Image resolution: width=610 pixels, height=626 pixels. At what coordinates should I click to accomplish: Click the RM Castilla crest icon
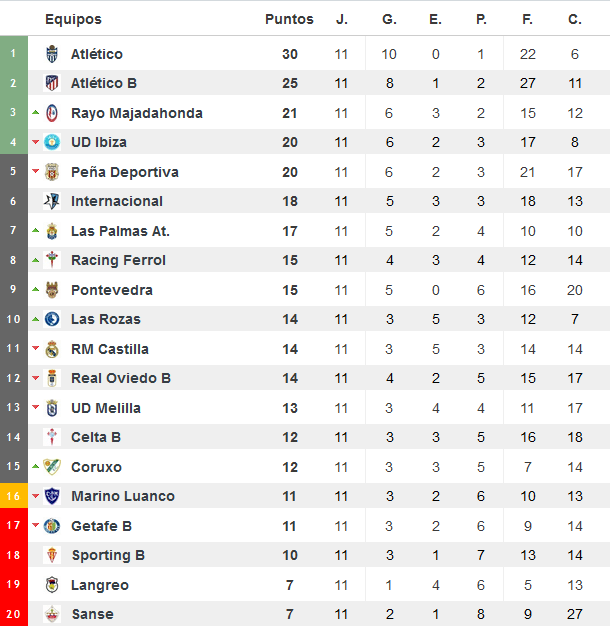coord(52,349)
